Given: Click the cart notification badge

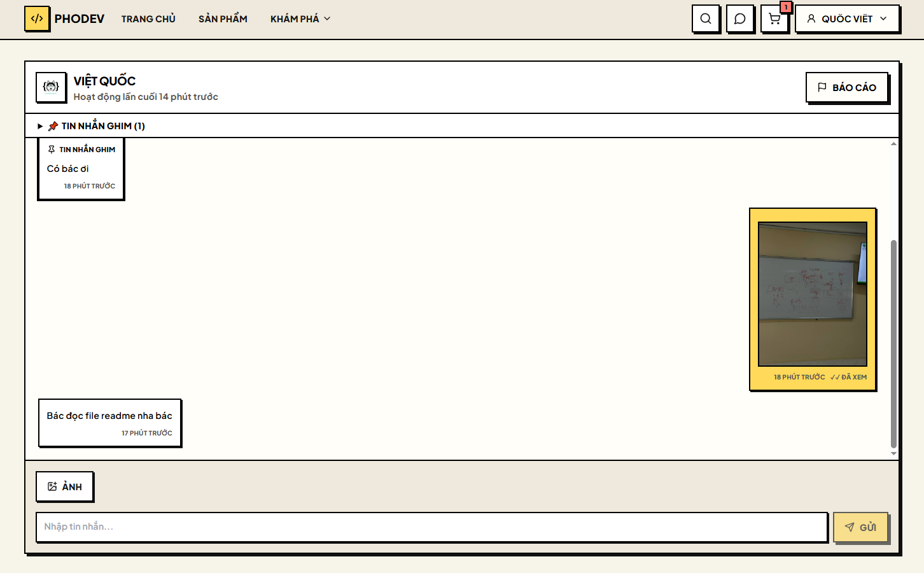Looking at the screenshot, I should [786, 7].
